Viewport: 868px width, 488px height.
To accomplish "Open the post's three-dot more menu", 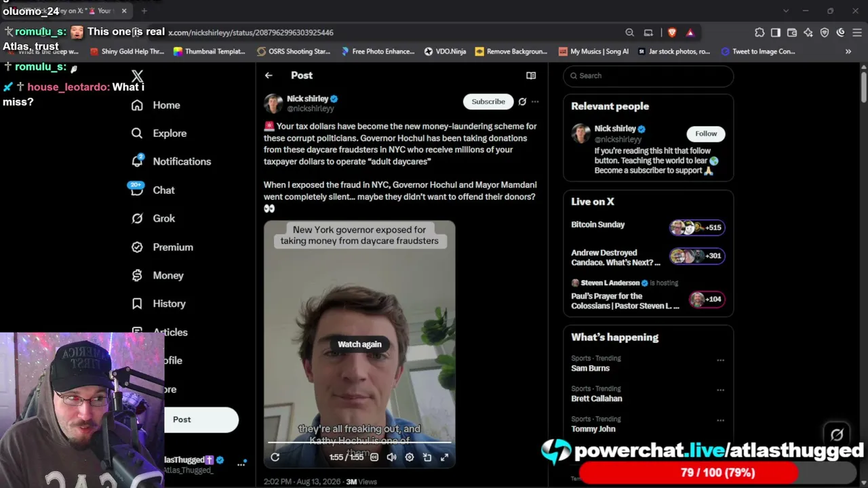I will [535, 102].
